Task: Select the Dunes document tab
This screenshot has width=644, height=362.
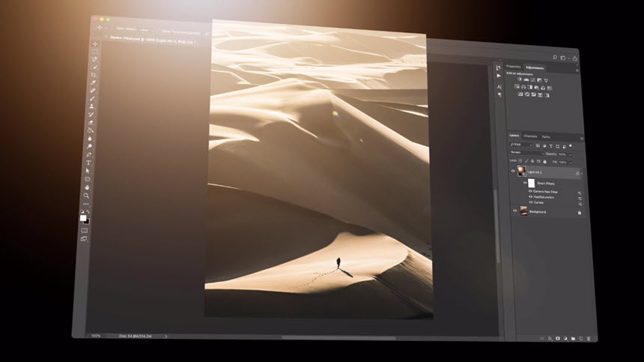Action: (152, 40)
